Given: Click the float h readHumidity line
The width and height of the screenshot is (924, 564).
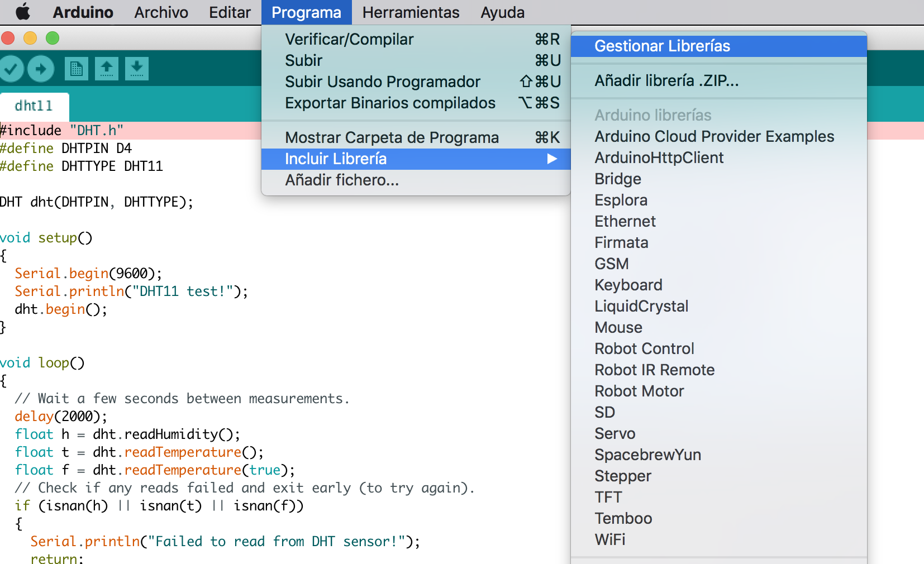Looking at the screenshot, I should pos(127,434).
